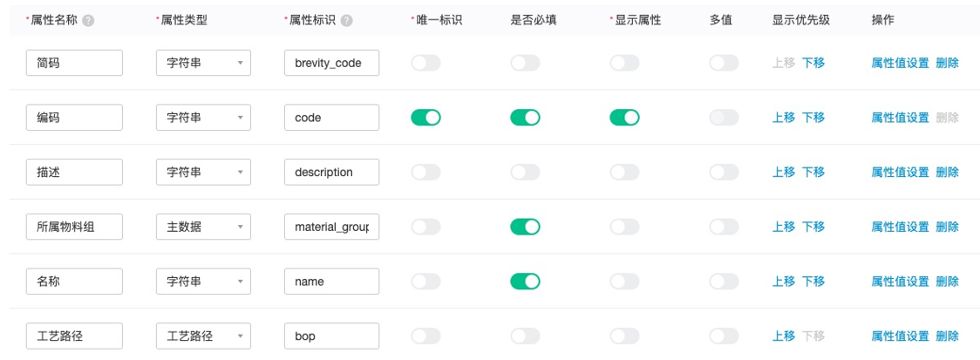Open 属性类型 dropdown for 简码 row
The height and width of the screenshot is (360, 980).
point(204,63)
